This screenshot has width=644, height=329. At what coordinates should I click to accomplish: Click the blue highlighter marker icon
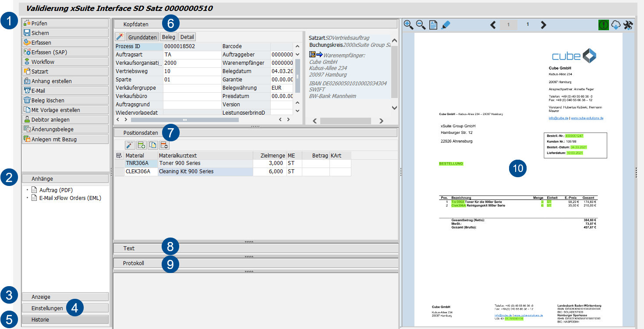[x=445, y=25]
